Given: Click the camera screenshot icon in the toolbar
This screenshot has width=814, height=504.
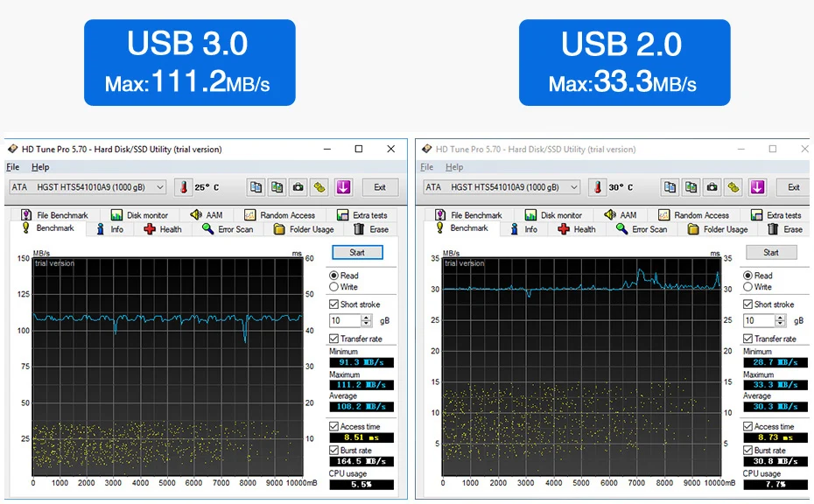Looking at the screenshot, I should click(298, 186).
